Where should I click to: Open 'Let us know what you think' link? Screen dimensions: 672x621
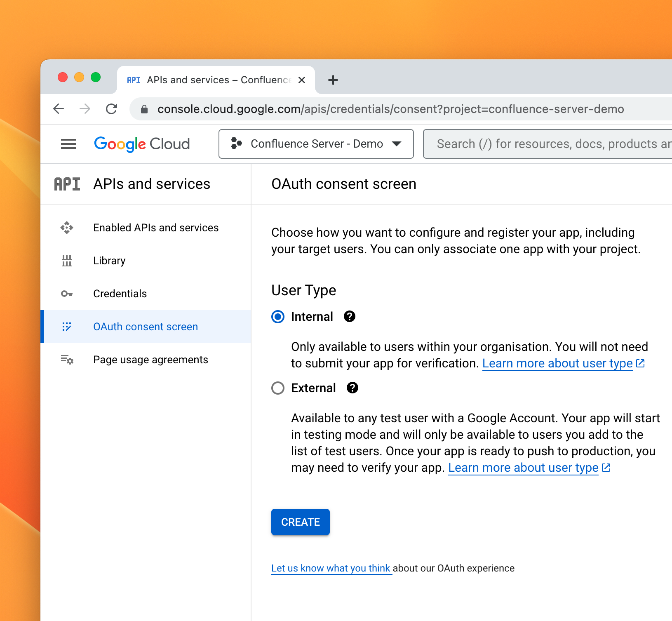pos(331,568)
